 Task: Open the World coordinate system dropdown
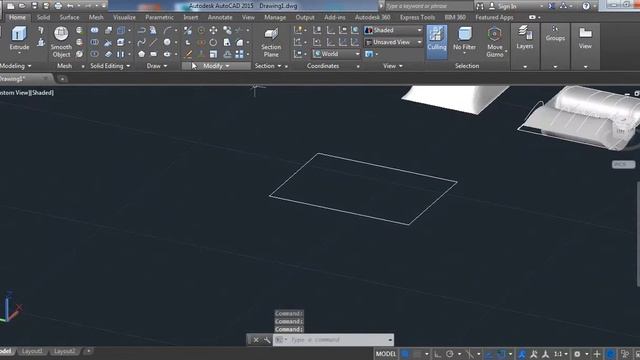click(336, 54)
